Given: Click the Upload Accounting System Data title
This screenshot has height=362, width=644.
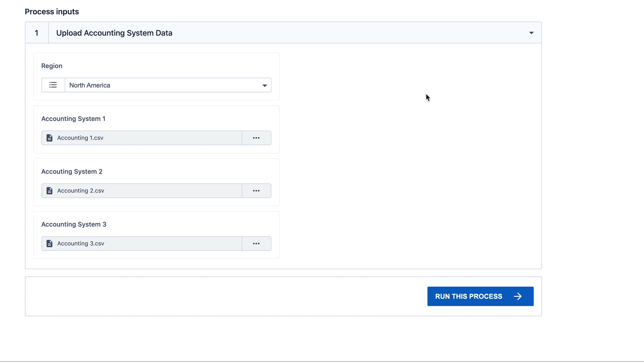Looking at the screenshot, I should pos(114,33).
